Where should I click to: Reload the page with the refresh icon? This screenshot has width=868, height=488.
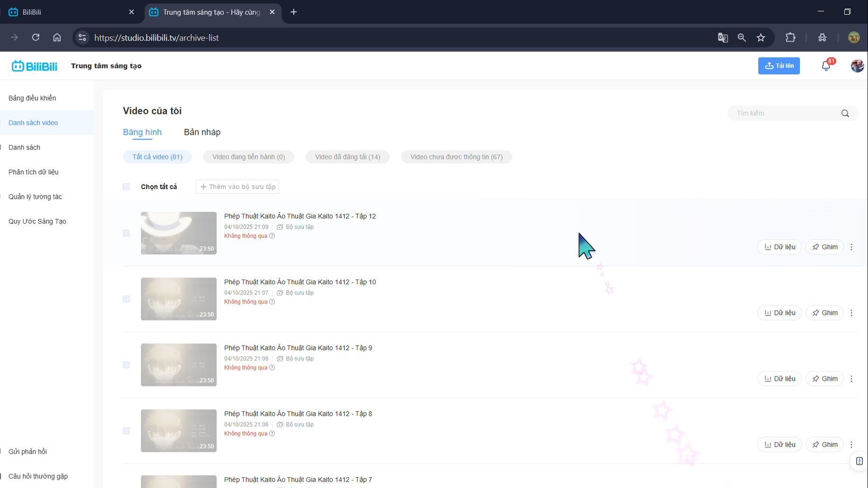pos(35,38)
